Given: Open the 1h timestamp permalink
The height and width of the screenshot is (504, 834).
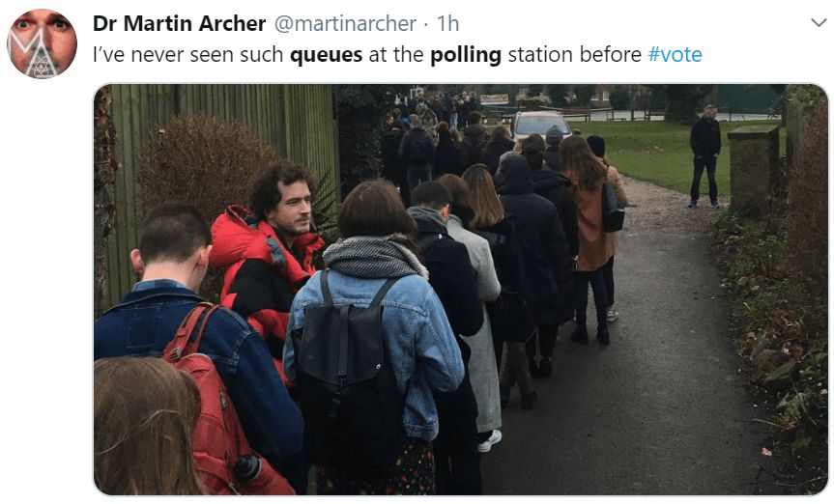Looking at the screenshot, I should pos(447,24).
